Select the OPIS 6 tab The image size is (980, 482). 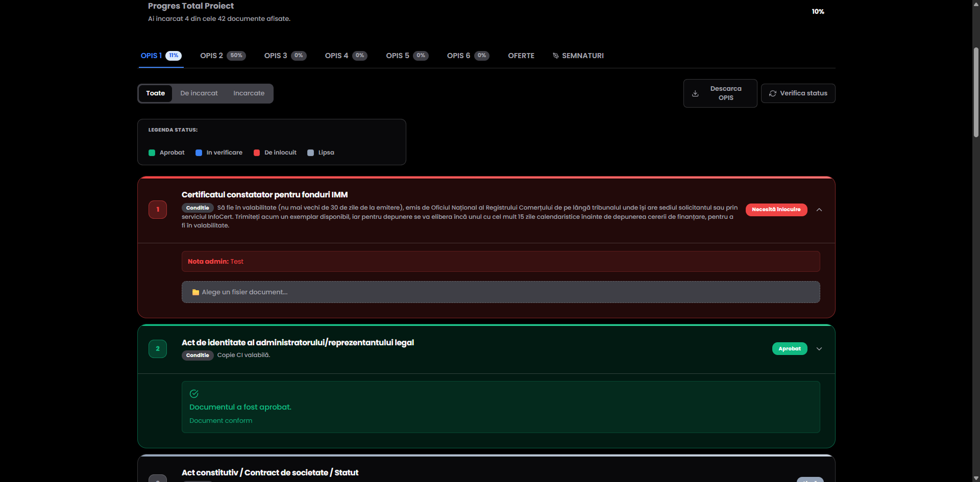point(468,56)
